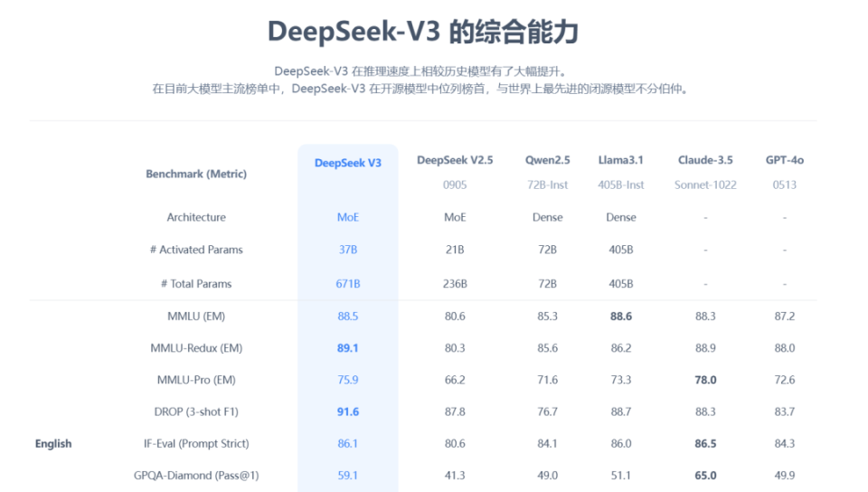The height and width of the screenshot is (492, 868).
Task: Select the '73.3' MMLU-Pro score
Action: tap(620, 380)
